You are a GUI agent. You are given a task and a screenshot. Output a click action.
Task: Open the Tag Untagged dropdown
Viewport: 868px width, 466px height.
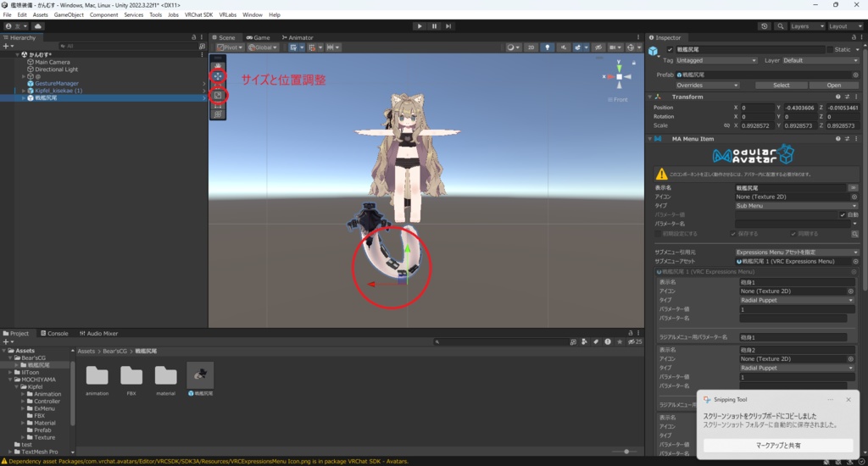pyautogui.click(x=715, y=60)
